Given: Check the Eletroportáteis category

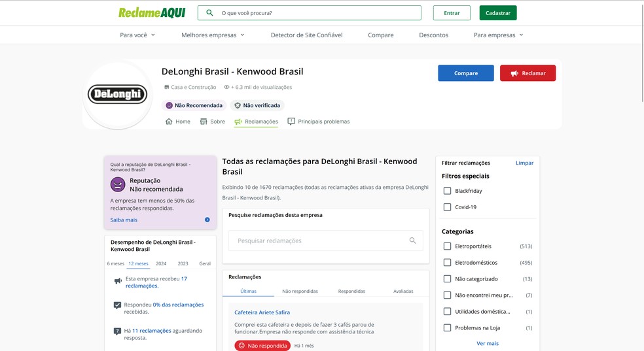Looking at the screenshot, I should coord(447,246).
